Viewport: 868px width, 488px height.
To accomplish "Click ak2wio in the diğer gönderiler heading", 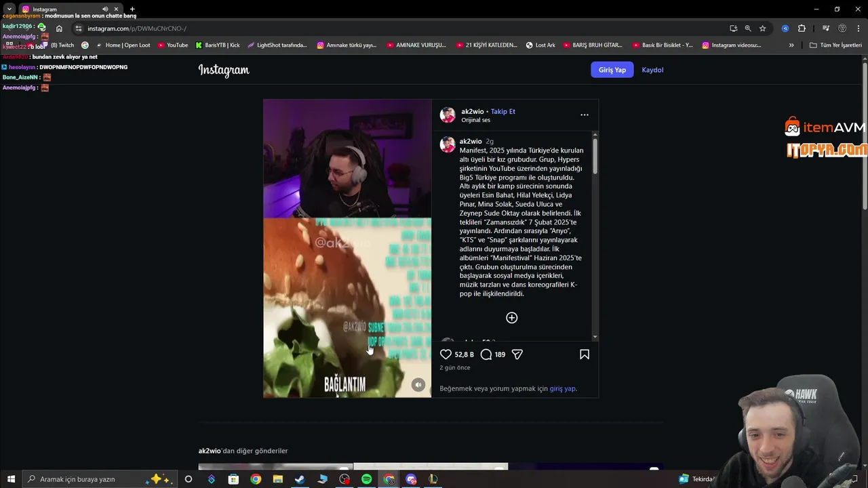I will pyautogui.click(x=210, y=451).
